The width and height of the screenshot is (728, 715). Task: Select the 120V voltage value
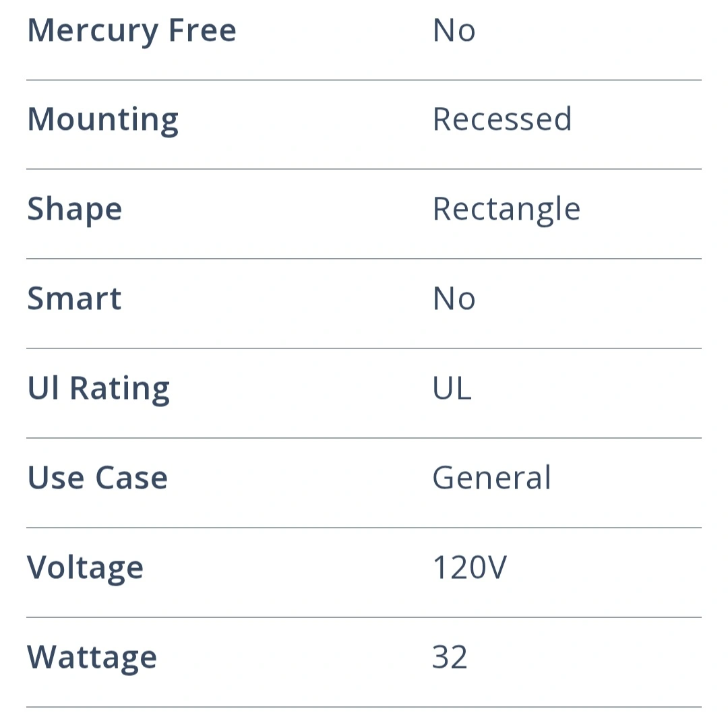[468, 567]
